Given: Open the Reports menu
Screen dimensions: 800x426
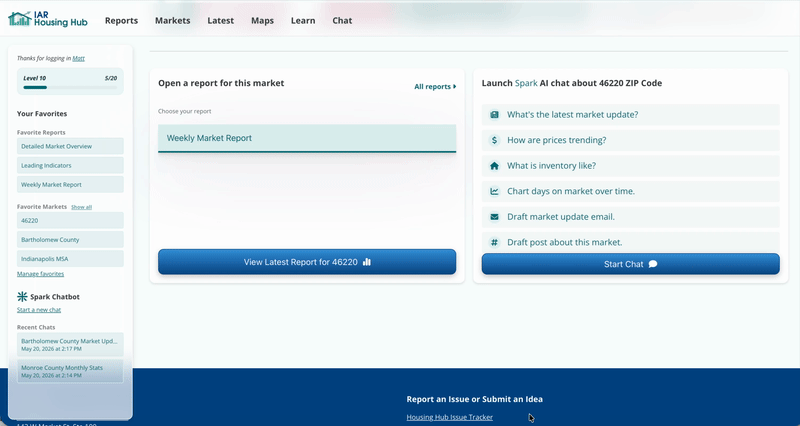Looking at the screenshot, I should 121,20.
